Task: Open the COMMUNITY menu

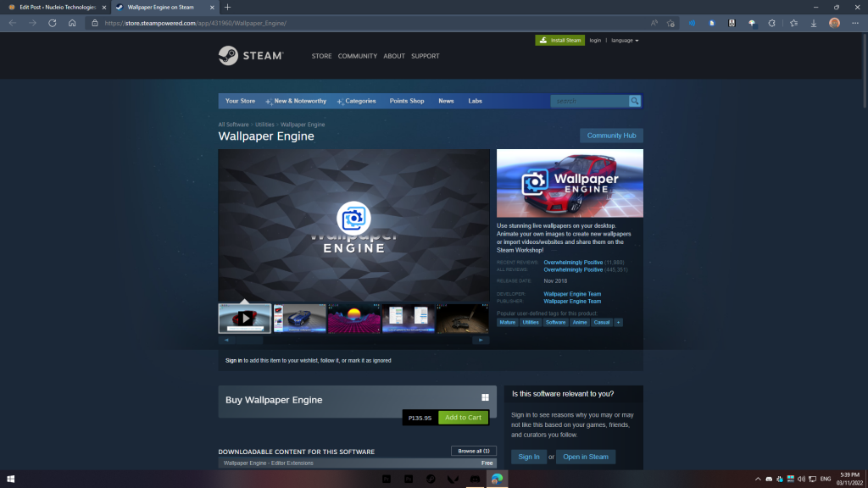Action: (x=358, y=56)
